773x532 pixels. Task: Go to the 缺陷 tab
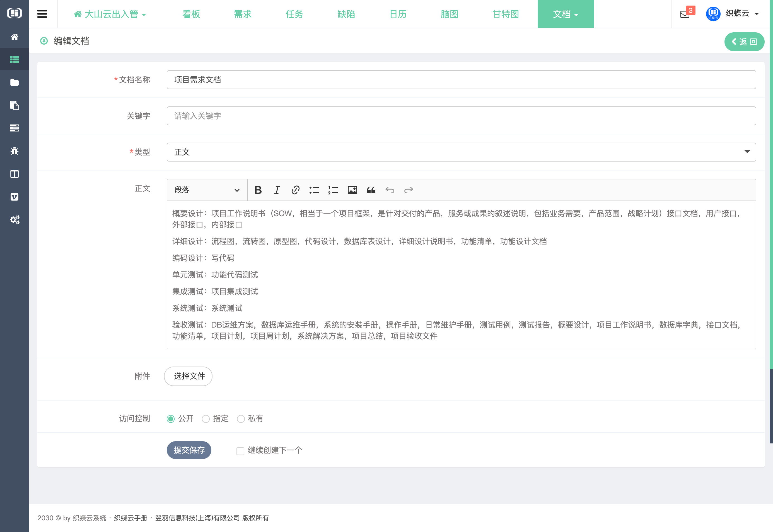point(346,14)
